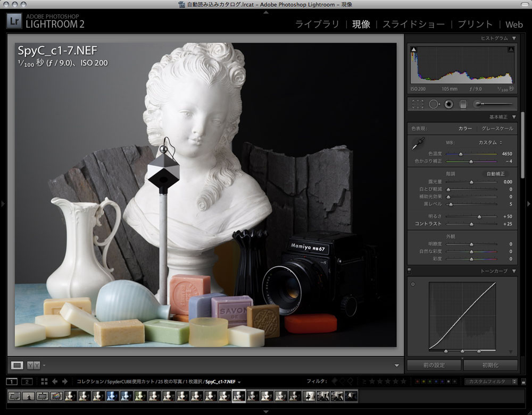Switch to ライブラリ module
The height and width of the screenshot is (415, 532).
click(x=317, y=24)
